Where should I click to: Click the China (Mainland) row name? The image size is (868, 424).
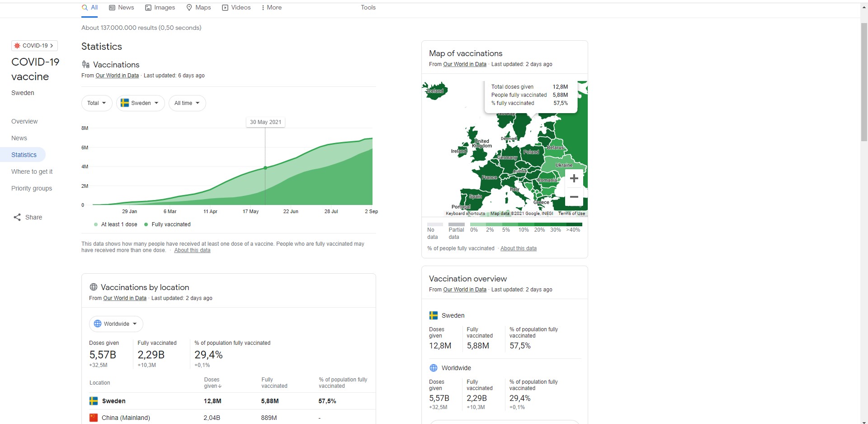[x=126, y=418]
